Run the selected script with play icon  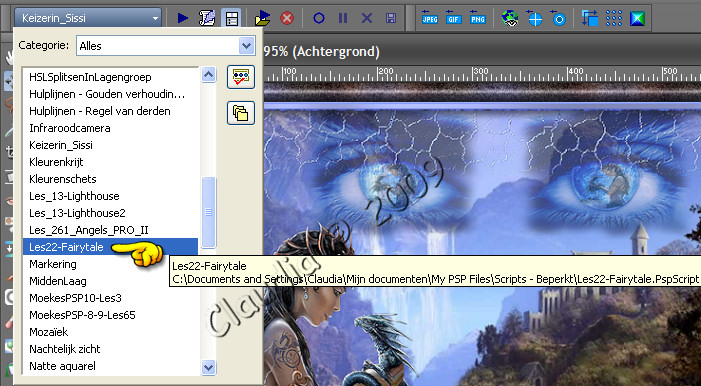click(183, 18)
